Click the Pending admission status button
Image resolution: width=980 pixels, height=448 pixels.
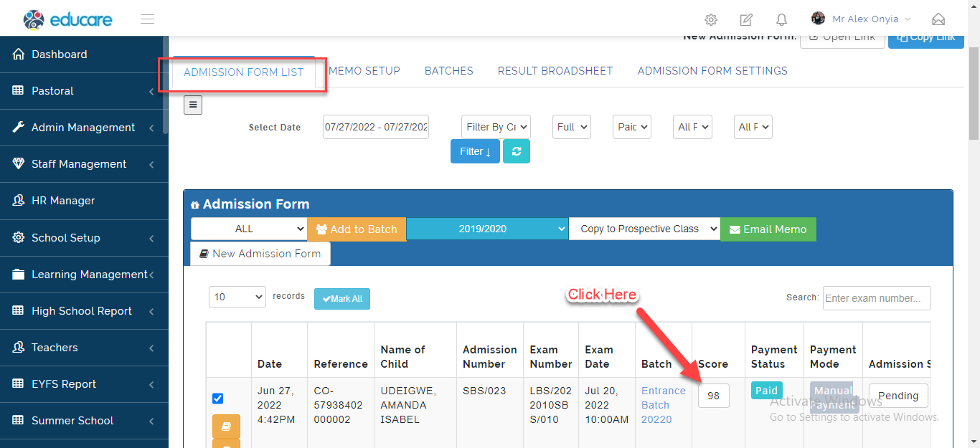coord(898,396)
